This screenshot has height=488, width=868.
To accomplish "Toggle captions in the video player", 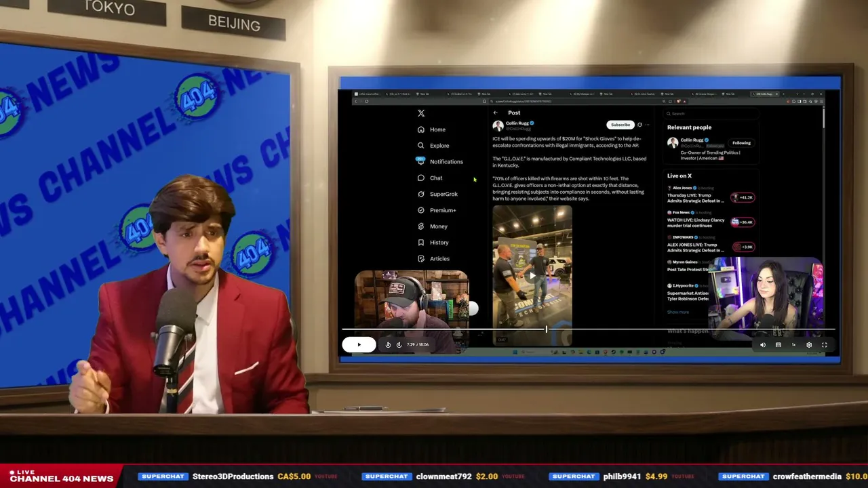I will pyautogui.click(x=778, y=345).
